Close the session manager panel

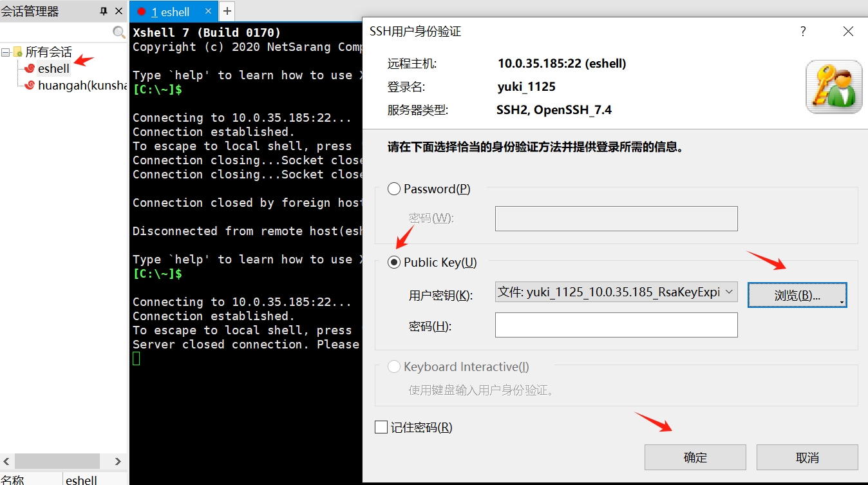click(x=118, y=12)
